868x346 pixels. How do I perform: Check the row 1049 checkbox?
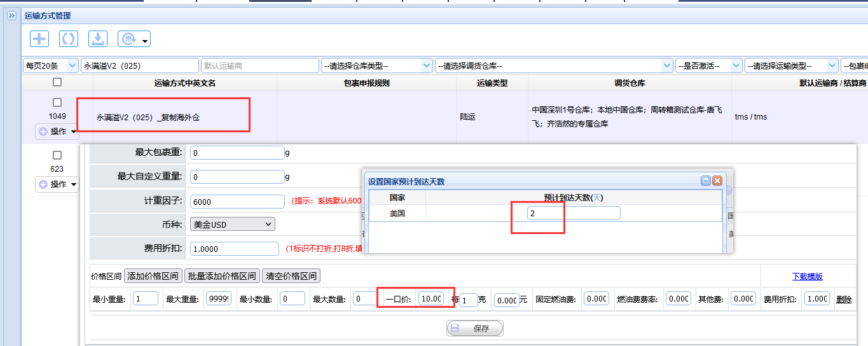57,102
